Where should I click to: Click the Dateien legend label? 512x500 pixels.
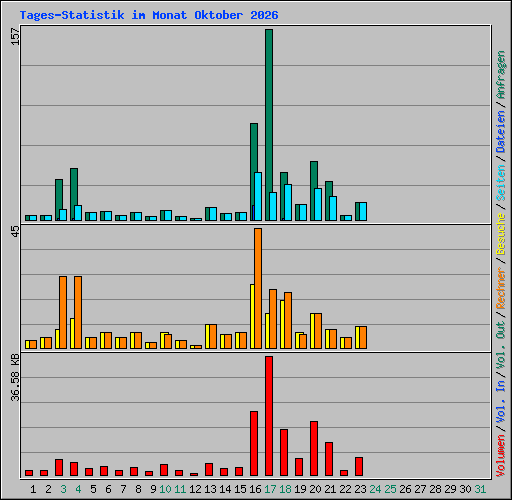point(501,131)
